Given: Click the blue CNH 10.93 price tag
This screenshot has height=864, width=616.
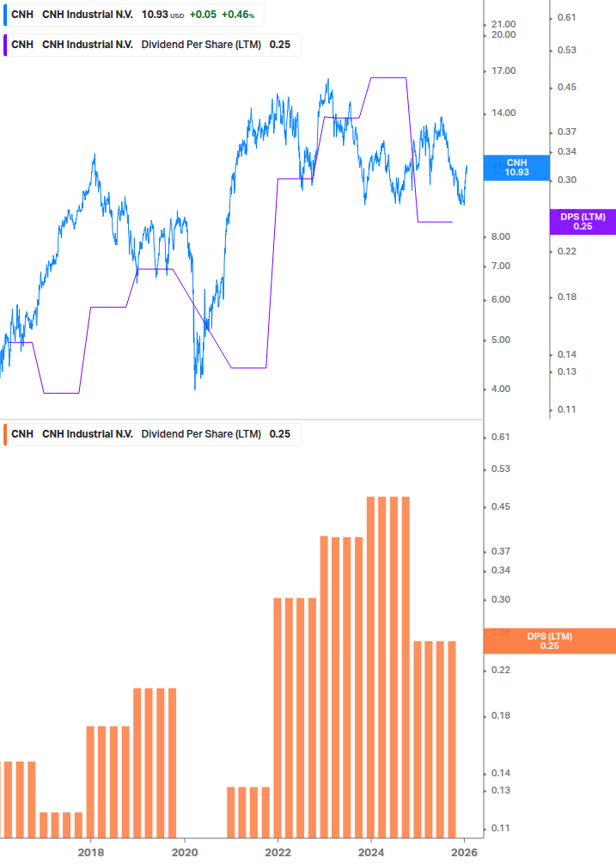Looking at the screenshot, I should pos(516,168).
